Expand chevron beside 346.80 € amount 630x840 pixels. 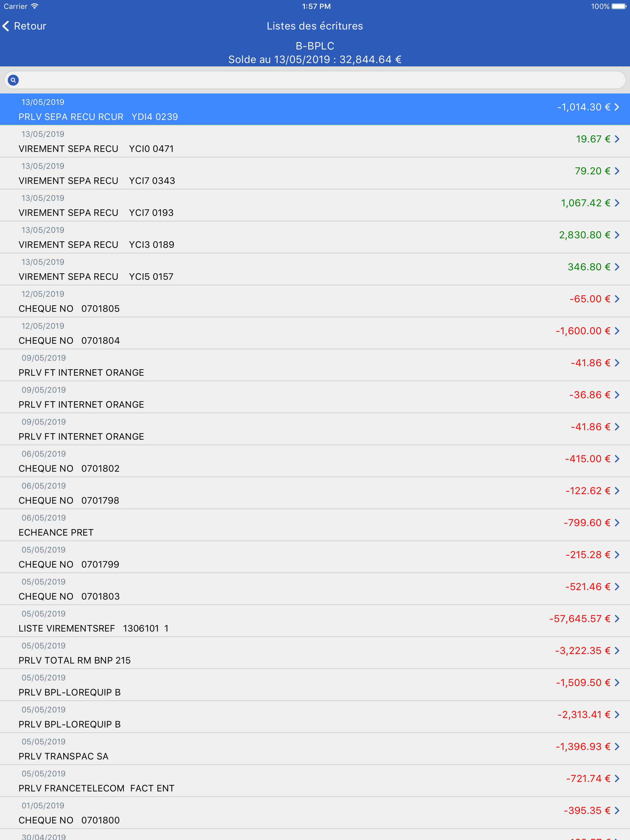click(617, 267)
